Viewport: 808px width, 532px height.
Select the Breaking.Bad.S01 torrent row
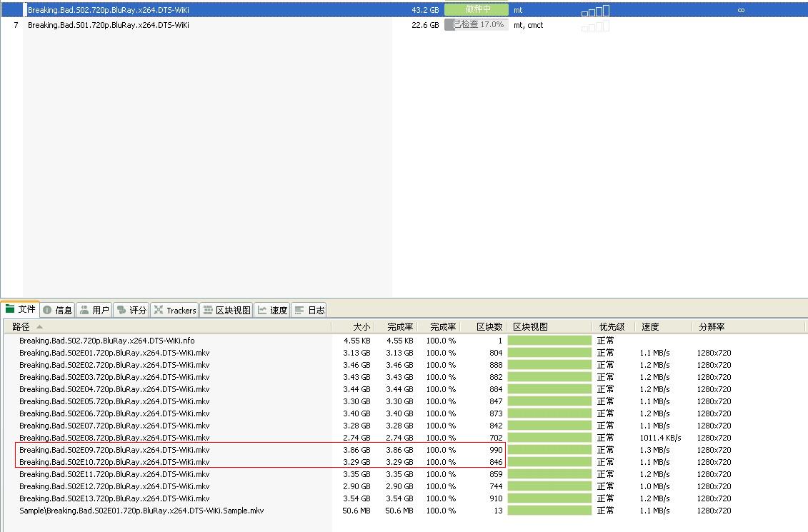[404, 25]
